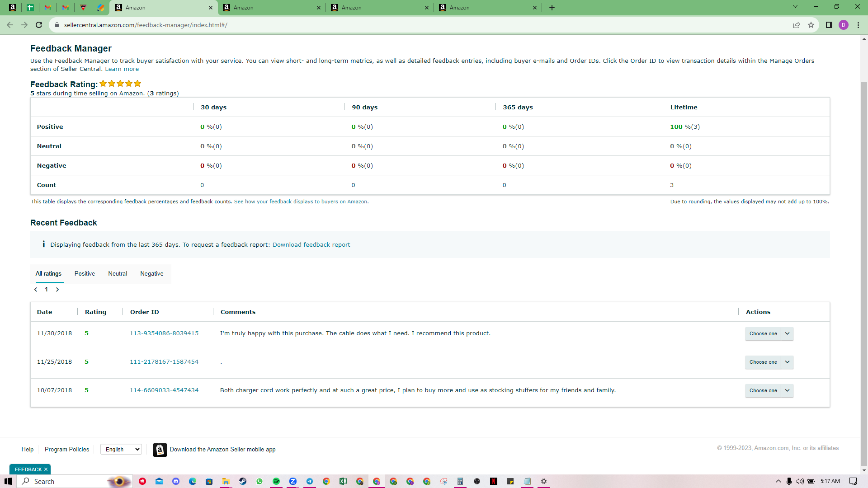Screen dimensions: 868x488
Task: Open the Learn more link
Action: 122,69
